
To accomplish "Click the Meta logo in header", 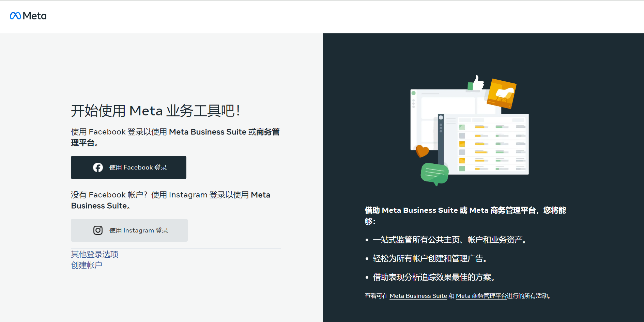I will tap(28, 16).
